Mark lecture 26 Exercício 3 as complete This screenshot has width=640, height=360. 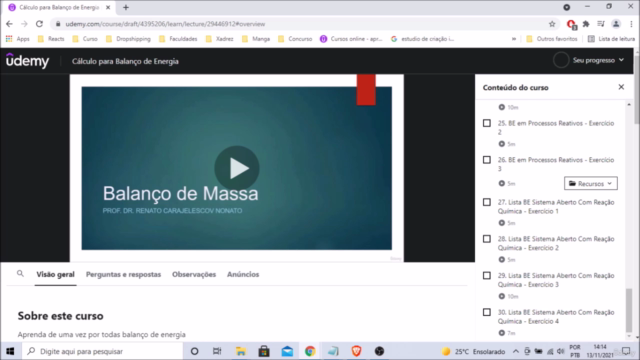click(487, 160)
